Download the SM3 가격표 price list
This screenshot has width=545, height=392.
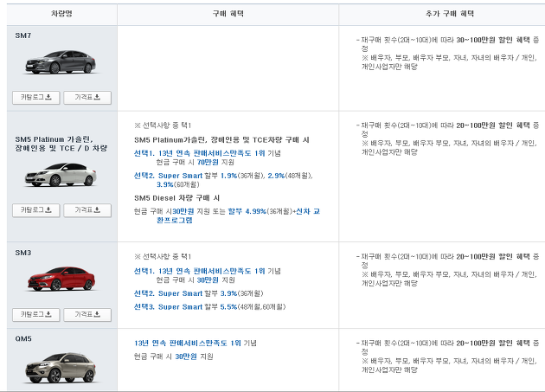tap(87, 315)
